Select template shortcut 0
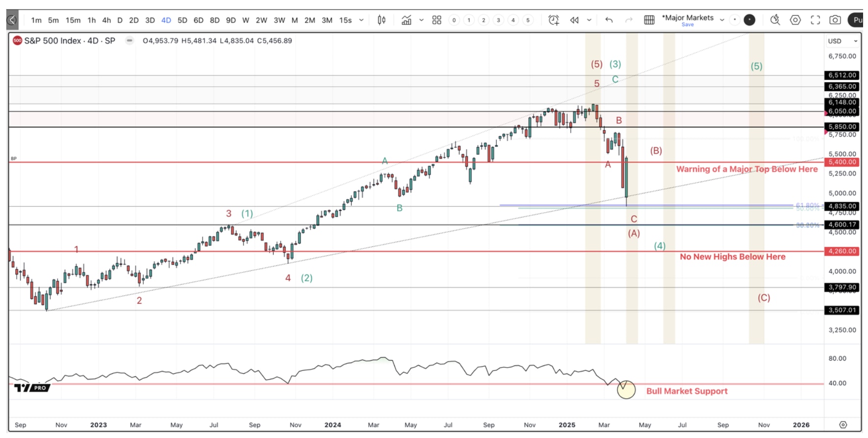 point(454,20)
